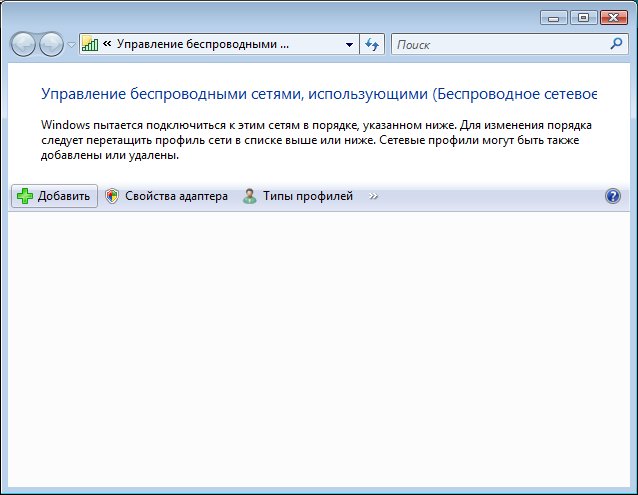Click the Back navigation arrow button
The image size is (638, 495).
click(23, 44)
